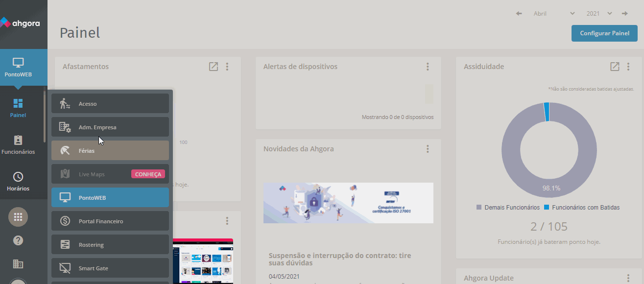The width and height of the screenshot is (644, 284).
Task: Open Portal Financeiro from apps menu
Action: click(110, 221)
